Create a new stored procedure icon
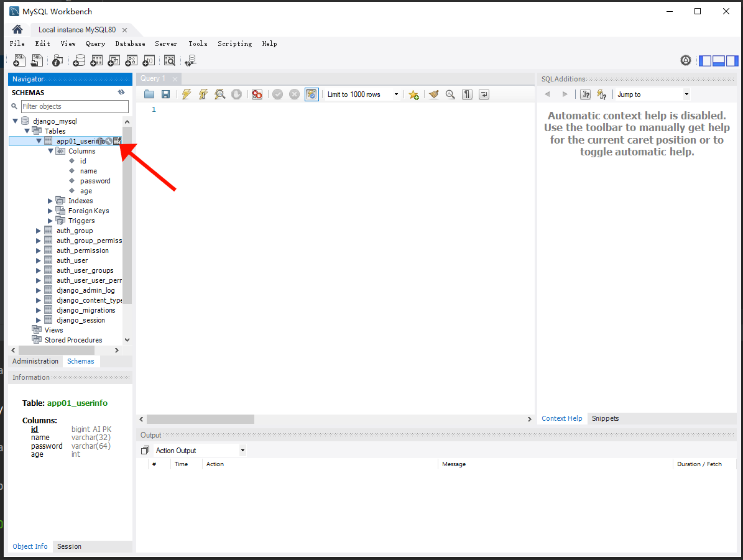This screenshot has height=560, width=743. tap(131, 60)
